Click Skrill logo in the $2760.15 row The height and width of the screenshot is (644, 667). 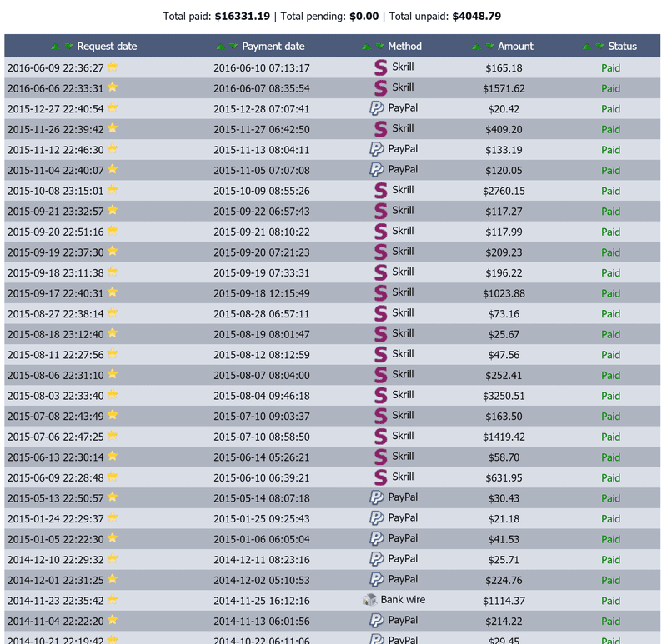381,191
